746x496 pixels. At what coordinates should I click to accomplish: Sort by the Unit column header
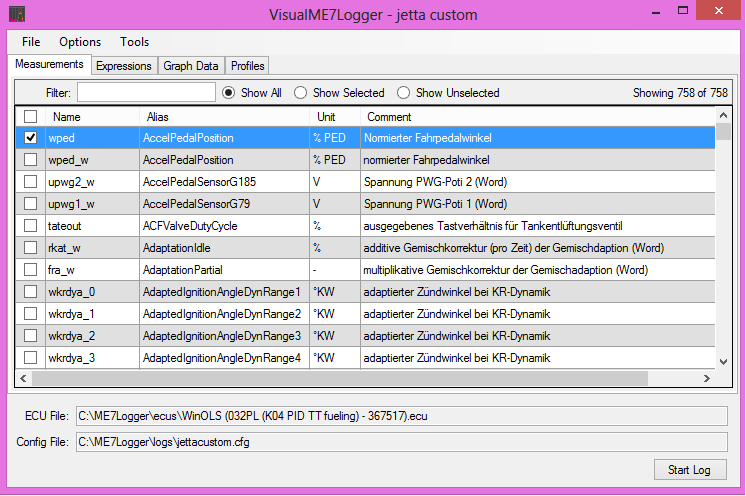tap(335, 117)
